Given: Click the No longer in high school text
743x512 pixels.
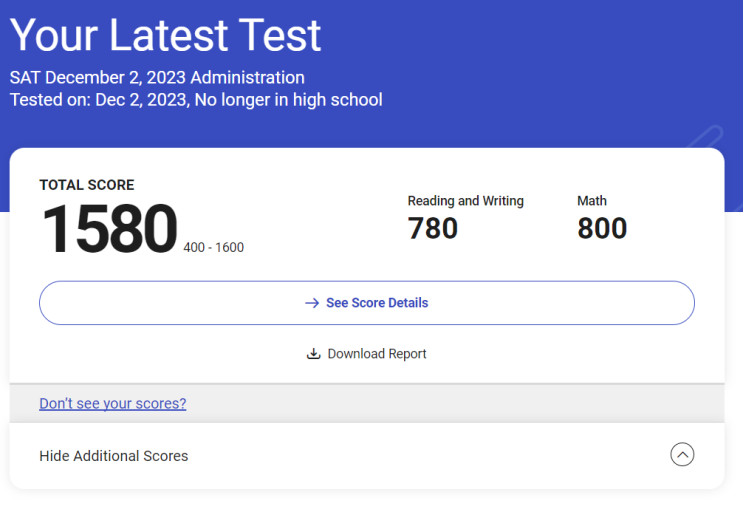Looking at the screenshot, I should (x=289, y=100).
